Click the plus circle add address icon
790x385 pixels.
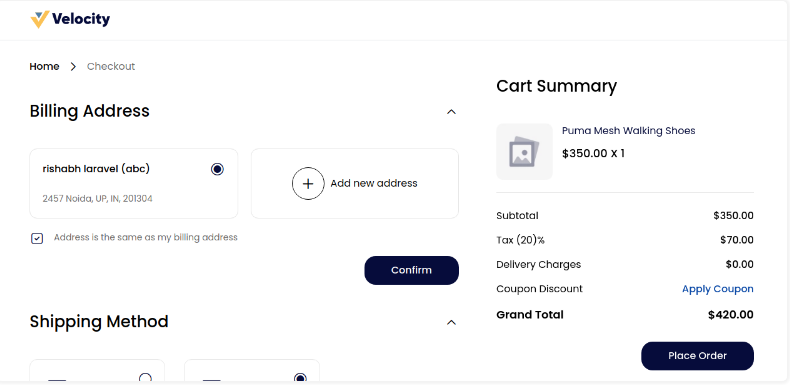[308, 183]
